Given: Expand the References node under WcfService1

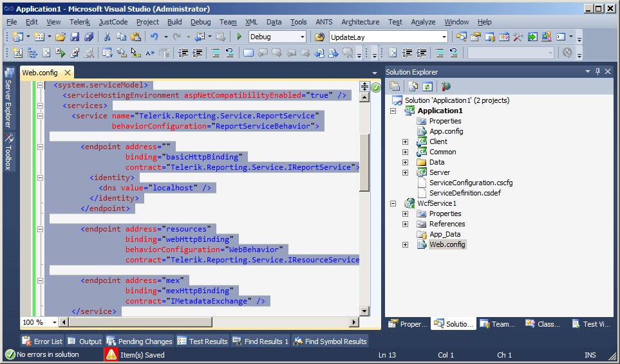Looking at the screenshot, I should coord(405,224).
